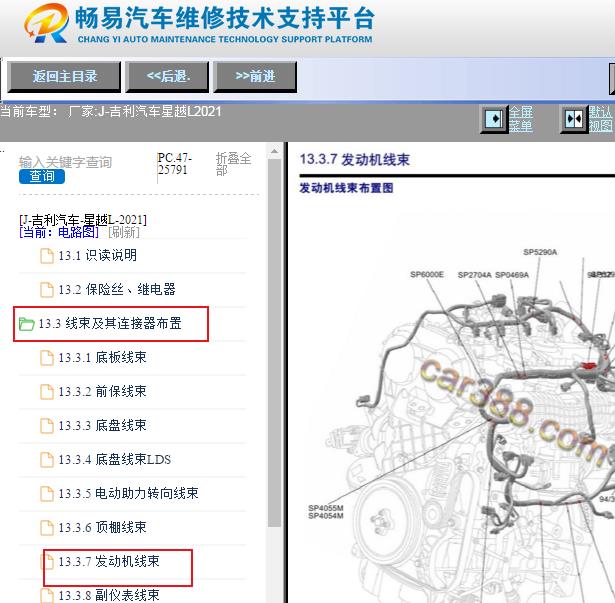Collapse the 13.3 线束及其连接器布置 folder
This screenshot has height=603, width=615.
tap(110, 324)
